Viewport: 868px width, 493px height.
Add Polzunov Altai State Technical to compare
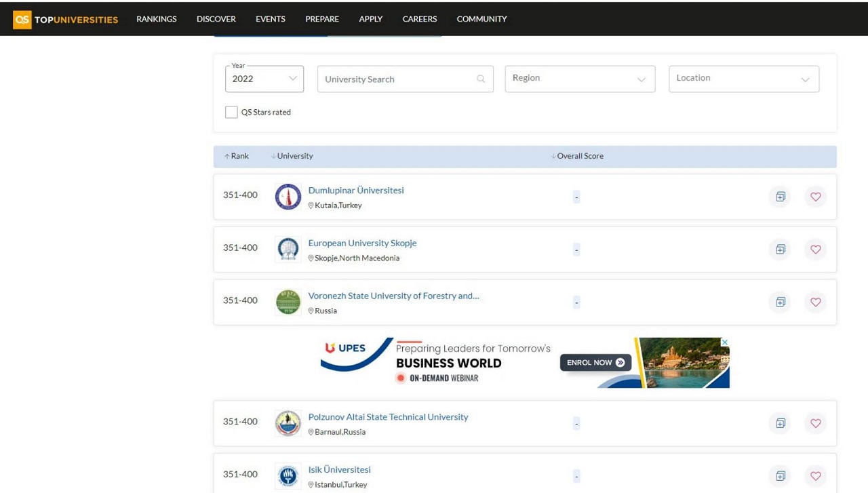click(x=781, y=423)
